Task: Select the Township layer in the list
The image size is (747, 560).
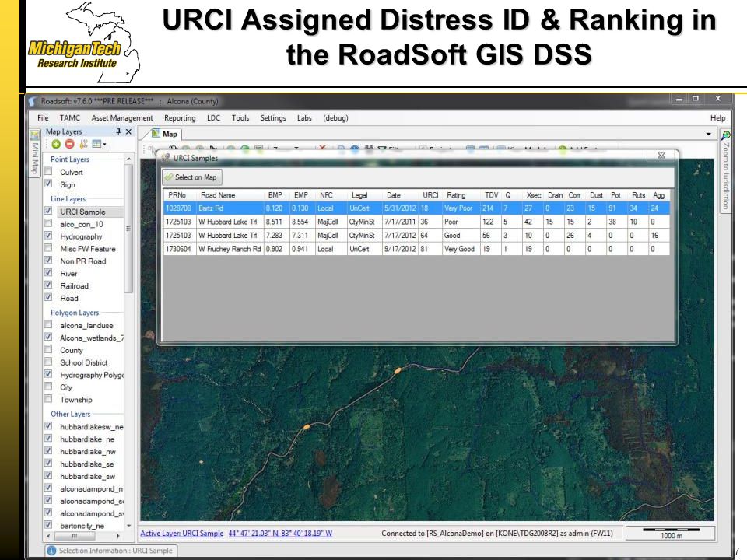Action: tap(76, 400)
